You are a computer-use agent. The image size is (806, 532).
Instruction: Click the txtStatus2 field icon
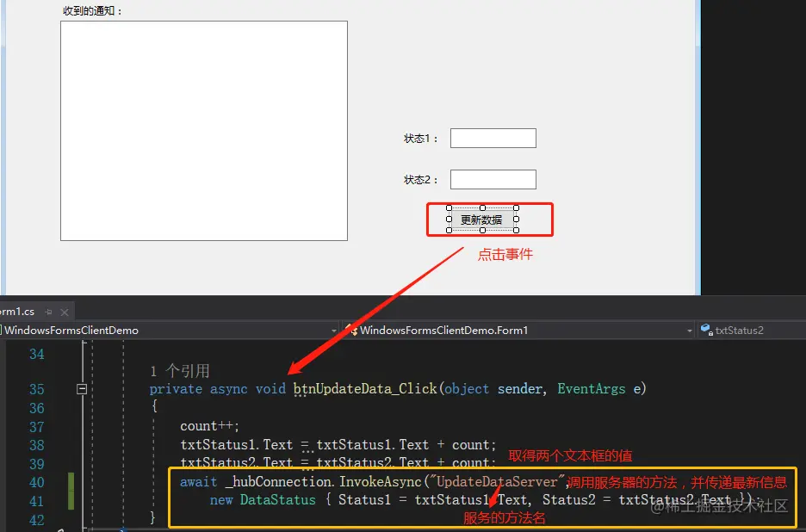coord(706,330)
